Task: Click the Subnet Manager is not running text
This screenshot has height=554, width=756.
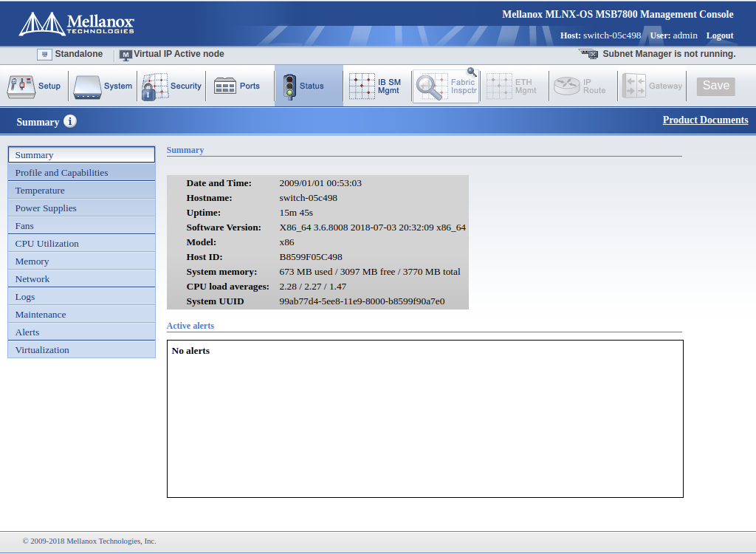Action: point(669,54)
